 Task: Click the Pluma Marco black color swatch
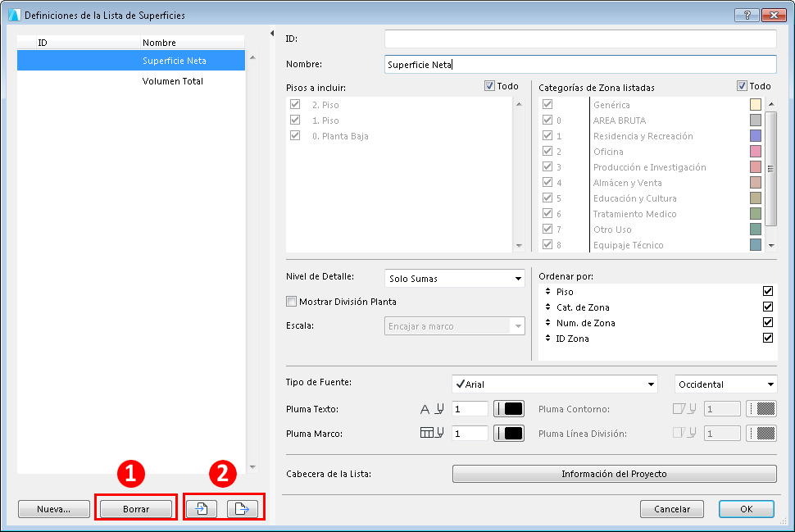tap(508, 433)
